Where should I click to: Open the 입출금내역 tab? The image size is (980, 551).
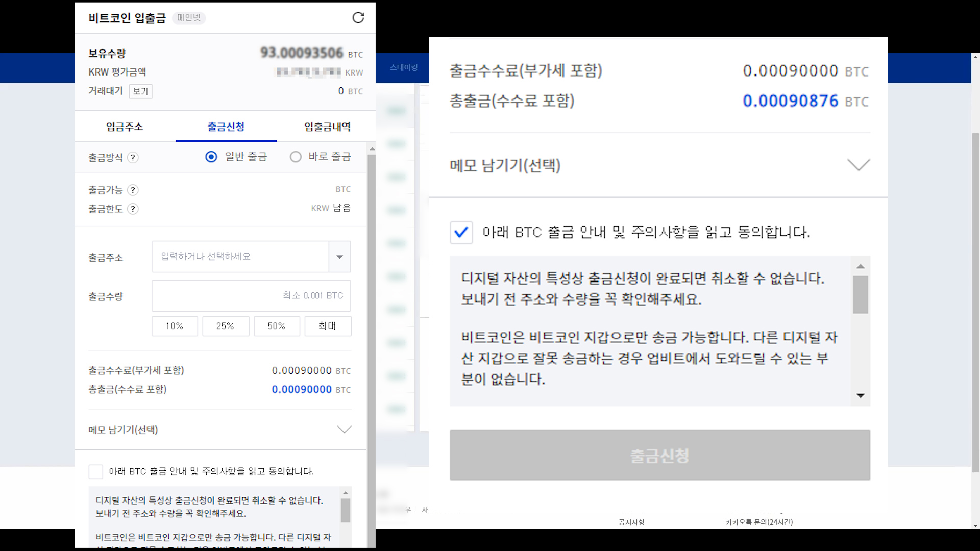pos(327,127)
